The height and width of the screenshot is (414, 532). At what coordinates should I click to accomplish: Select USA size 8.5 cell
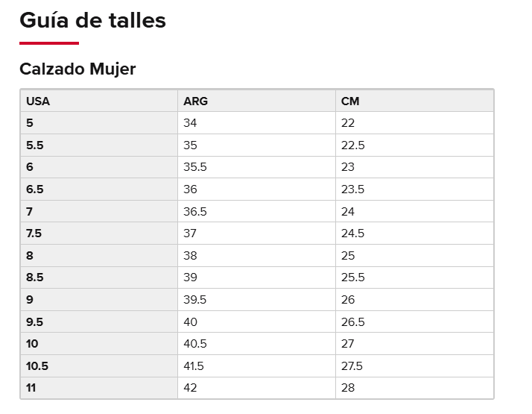[x=99, y=277]
